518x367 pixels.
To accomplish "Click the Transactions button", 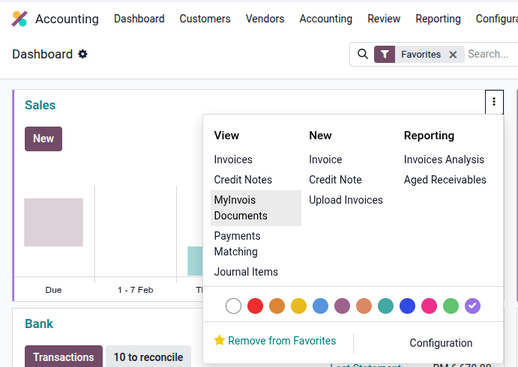I will coord(63,357).
